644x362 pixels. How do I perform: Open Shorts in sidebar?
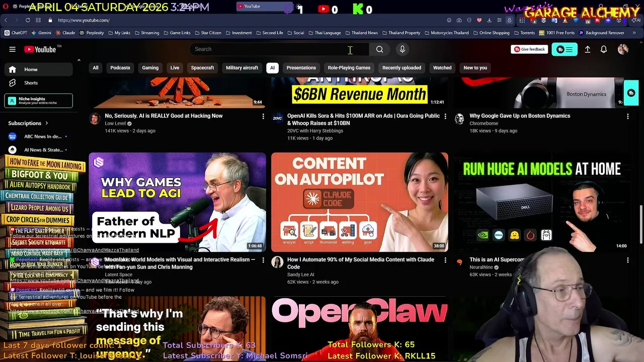tap(38, 82)
